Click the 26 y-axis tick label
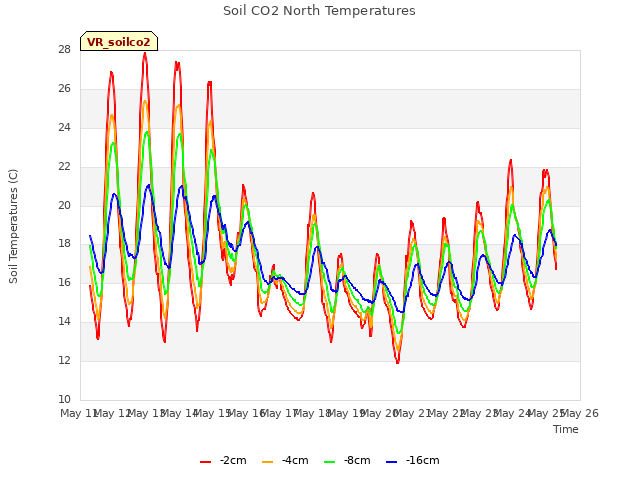640x480 pixels. [x=64, y=89]
